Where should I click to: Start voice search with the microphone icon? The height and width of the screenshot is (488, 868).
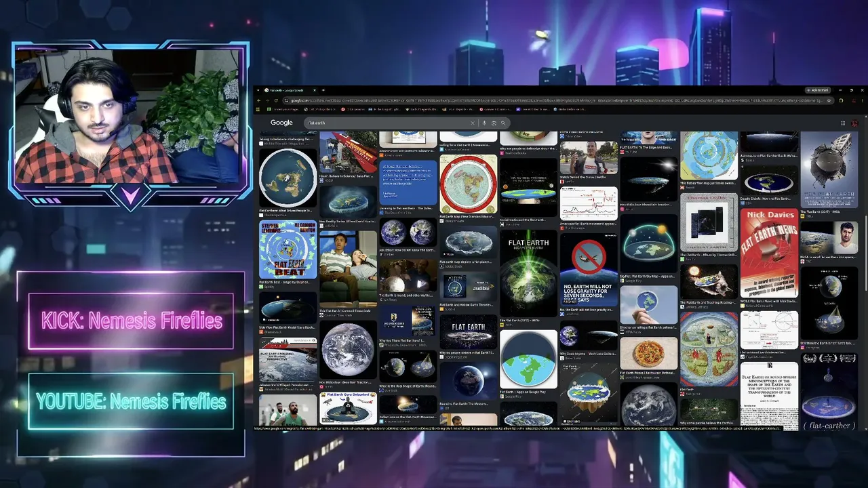coord(484,123)
